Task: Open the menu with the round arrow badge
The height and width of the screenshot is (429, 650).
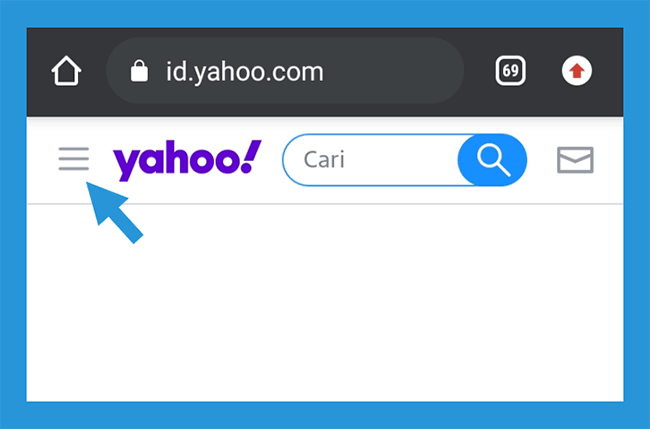Action: click(577, 70)
